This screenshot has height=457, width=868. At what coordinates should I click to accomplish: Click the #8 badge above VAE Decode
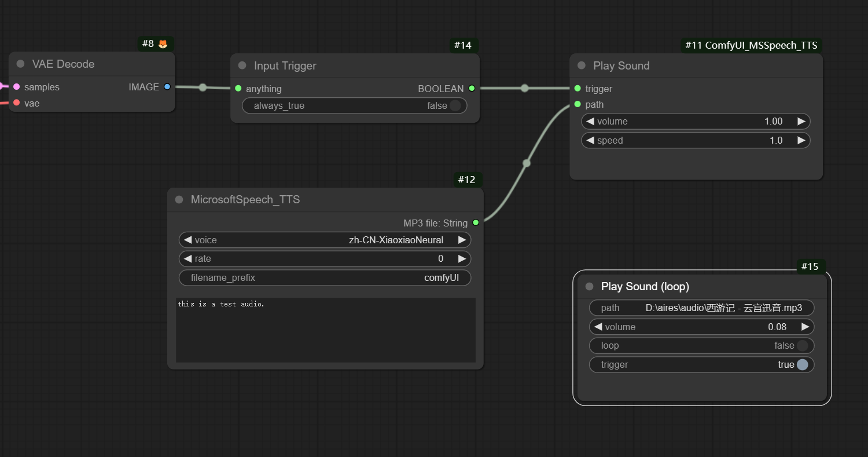coord(156,43)
